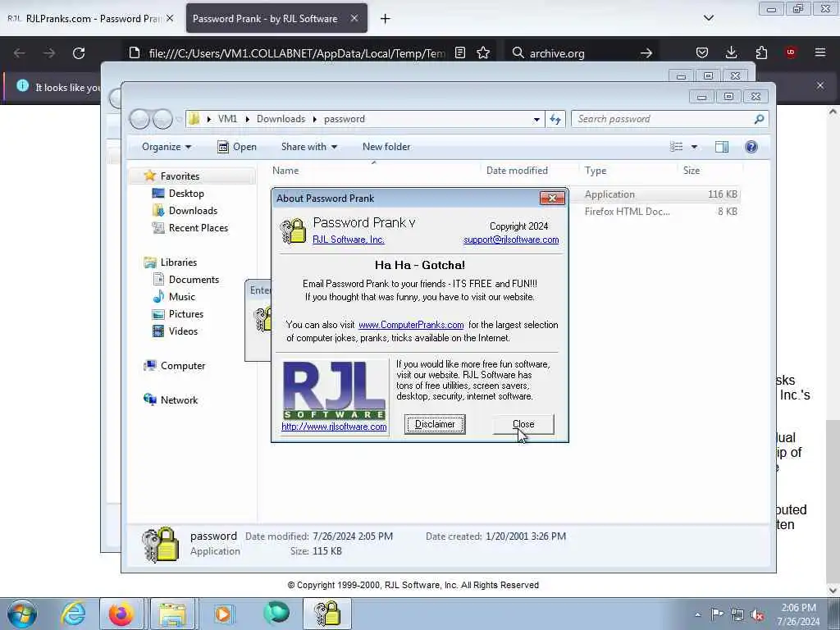The height and width of the screenshot is (630, 840).
Task: Open Explorer help question mark icon
Action: (x=751, y=147)
